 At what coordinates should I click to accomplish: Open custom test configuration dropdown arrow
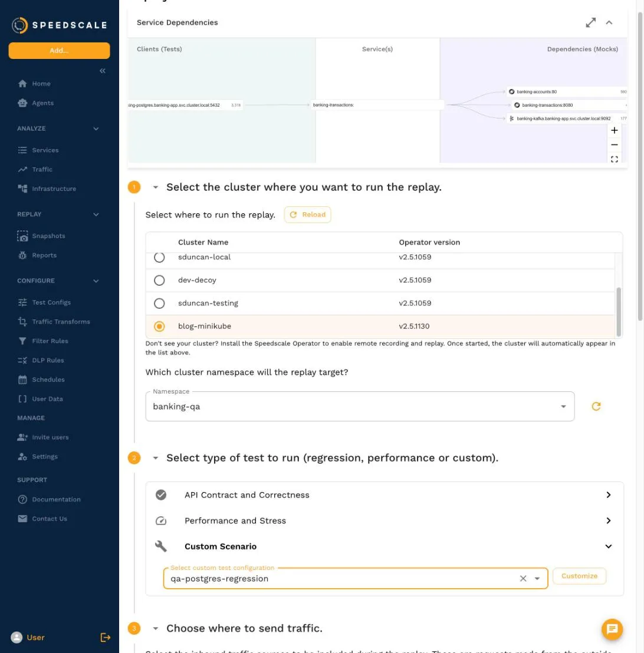[x=537, y=579]
